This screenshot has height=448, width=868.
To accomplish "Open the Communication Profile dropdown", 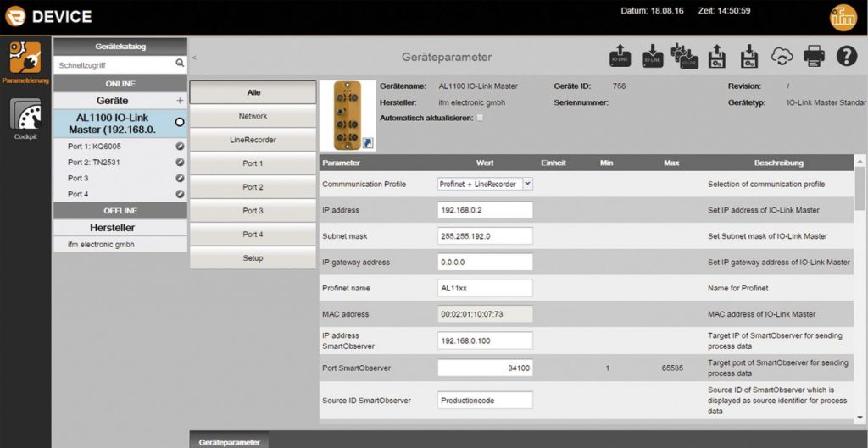I will click(x=527, y=184).
